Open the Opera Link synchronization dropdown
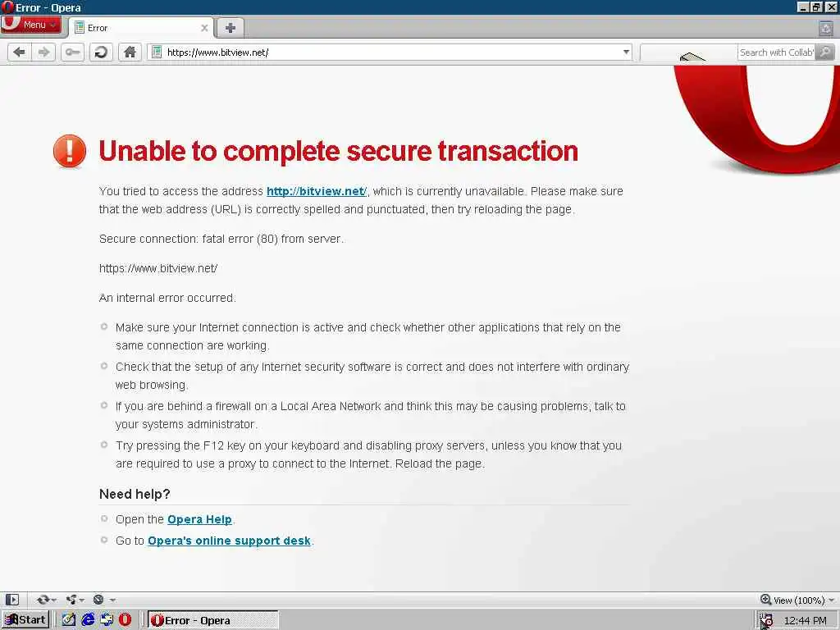The image size is (840, 630). 47,600
